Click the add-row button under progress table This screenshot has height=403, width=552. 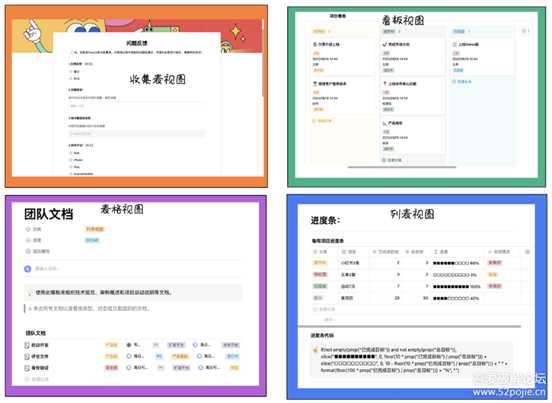324,309
